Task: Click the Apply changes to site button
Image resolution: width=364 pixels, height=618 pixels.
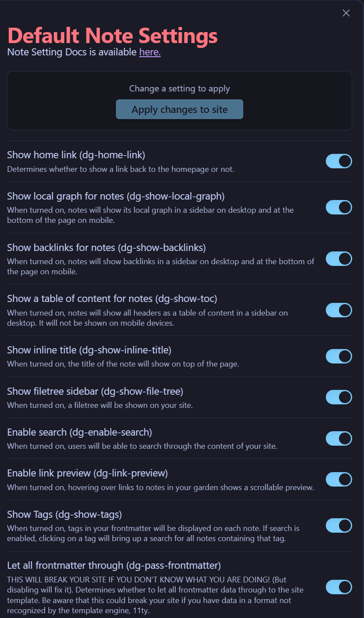Action: click(180, 109)
